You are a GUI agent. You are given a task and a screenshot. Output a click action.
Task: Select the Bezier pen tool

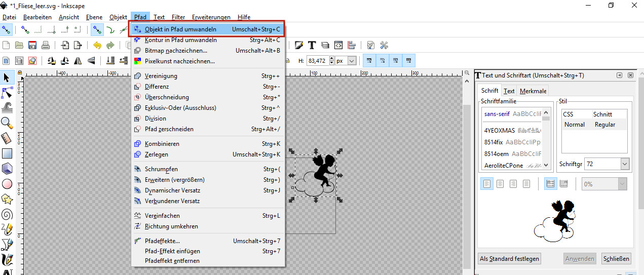(7, 244)
